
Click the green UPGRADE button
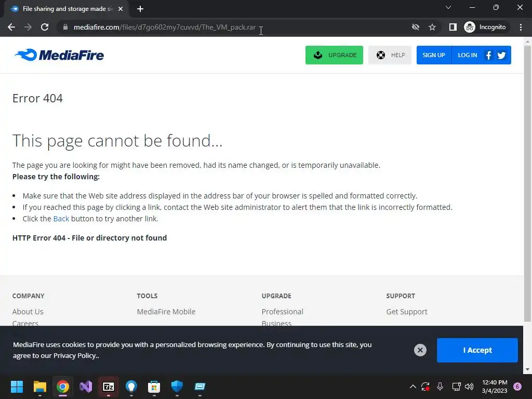[x=334, y=55]
